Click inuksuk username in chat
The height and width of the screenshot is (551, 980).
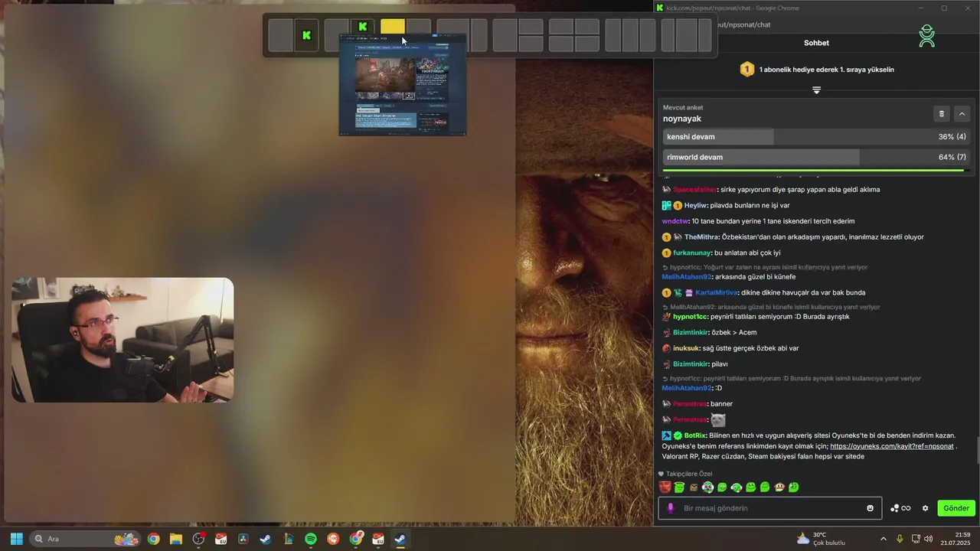tap(686, 348)
